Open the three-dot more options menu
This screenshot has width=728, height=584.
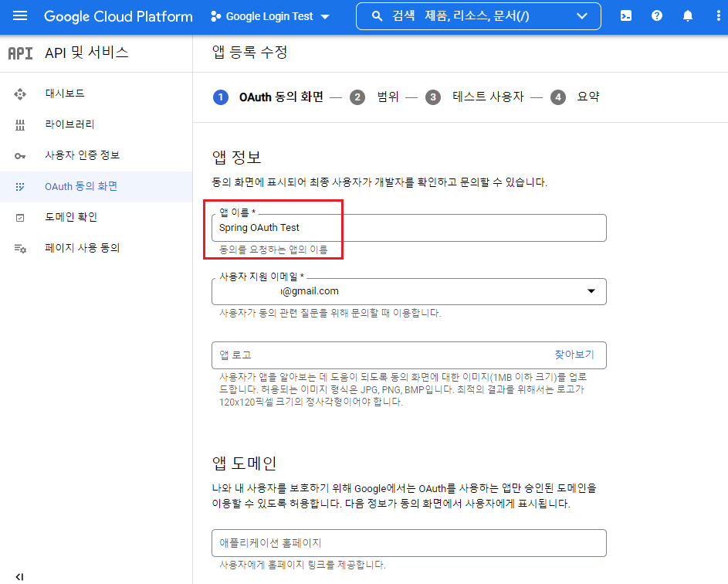tap(718, 16)
